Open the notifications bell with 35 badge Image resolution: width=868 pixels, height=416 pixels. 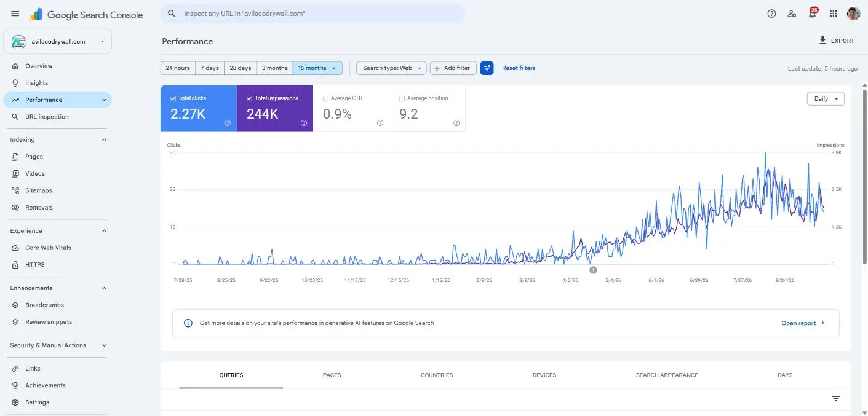click(813, 14)
